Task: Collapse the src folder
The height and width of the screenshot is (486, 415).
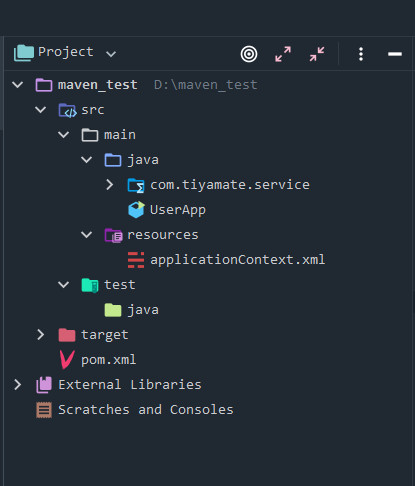Action: [41, 110]
